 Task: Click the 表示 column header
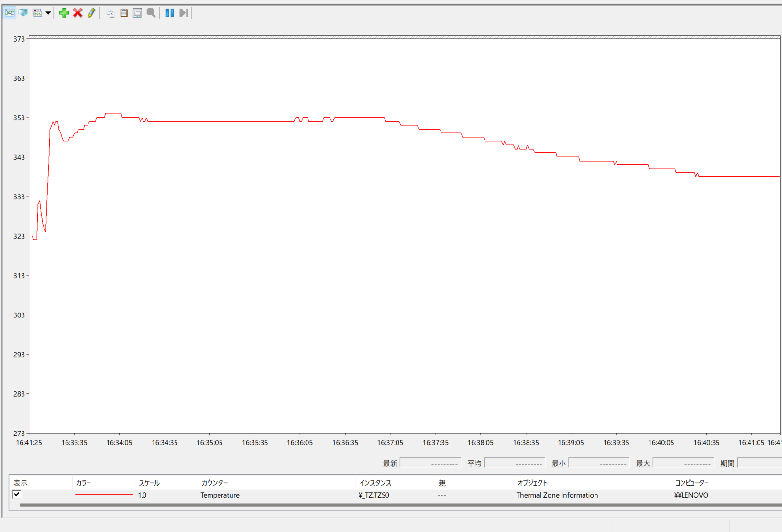[41, 483]
